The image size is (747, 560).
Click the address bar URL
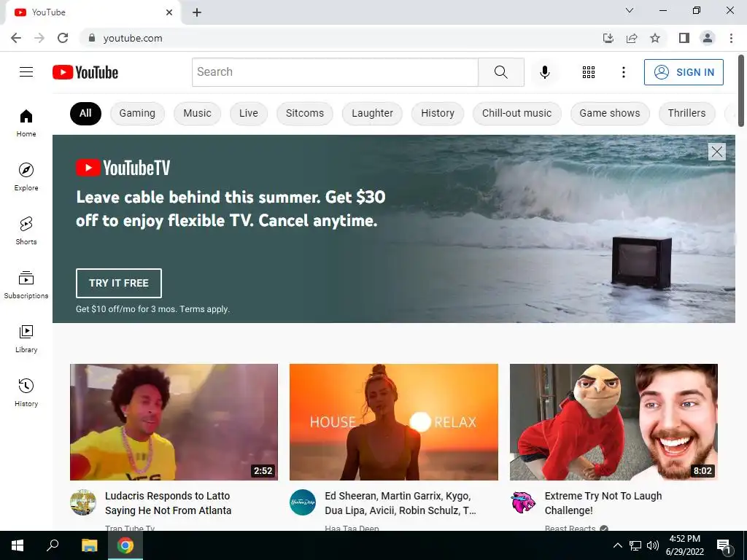(x=133, y=38)
